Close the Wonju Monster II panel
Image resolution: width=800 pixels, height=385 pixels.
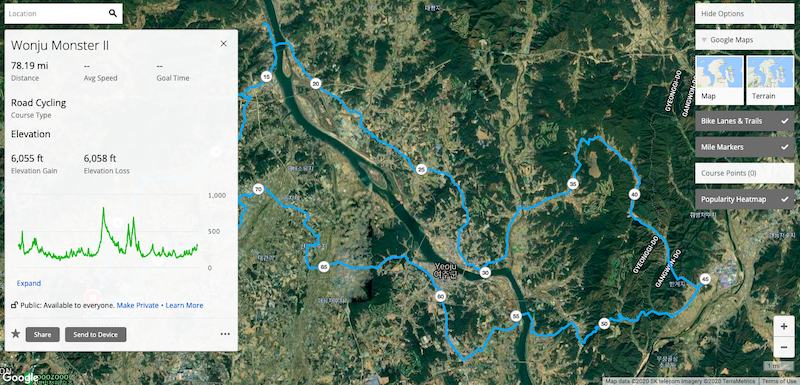tap(223, 44)
